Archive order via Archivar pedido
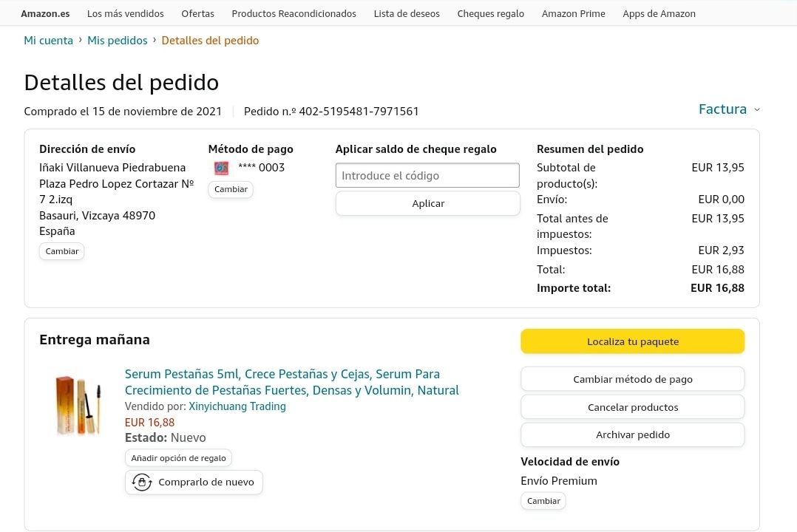The image size is (797, 532). [632, 434]
